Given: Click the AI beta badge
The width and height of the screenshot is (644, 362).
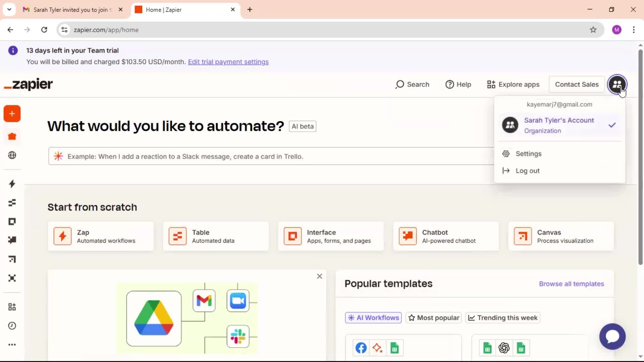Looking at the screenshot, I should [303, 126].
